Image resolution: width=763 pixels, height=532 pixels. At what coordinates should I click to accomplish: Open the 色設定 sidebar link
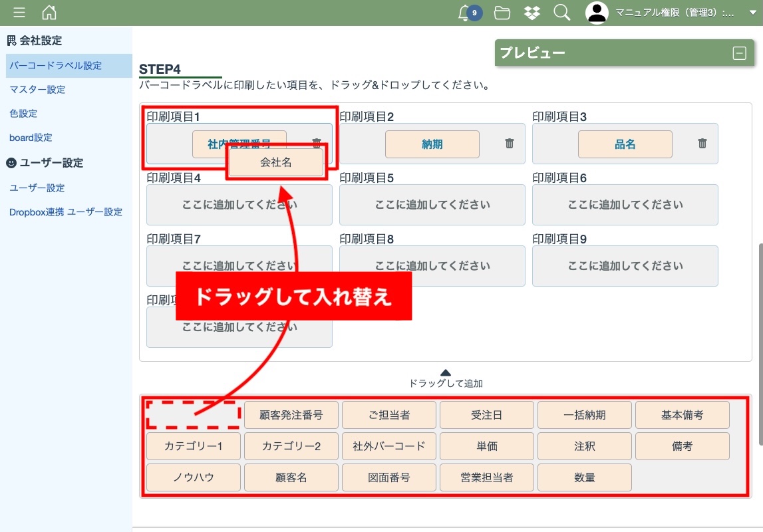pyautogui.click(x=23, y=114)
